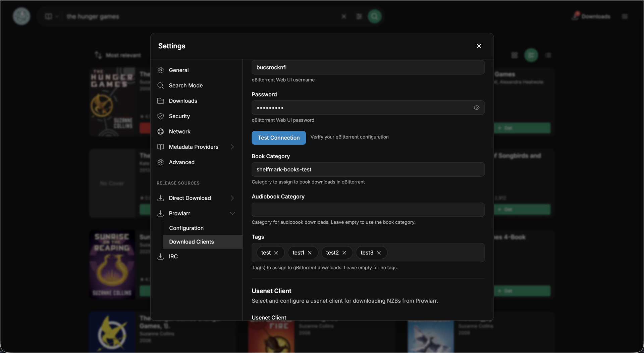Viewport: 644px width, 353px height.
Task: Click the Search Mode magnifier icon
Action: click(161, 85)
